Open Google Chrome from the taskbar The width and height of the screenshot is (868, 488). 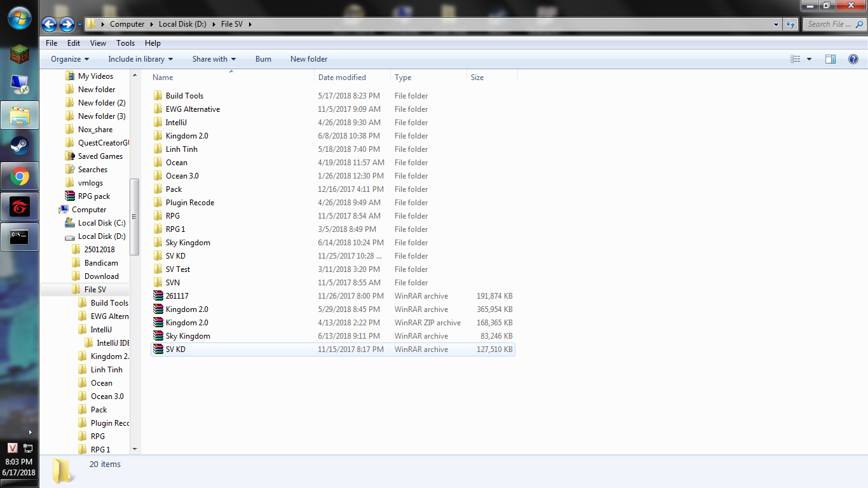click(x=20, y=176)
